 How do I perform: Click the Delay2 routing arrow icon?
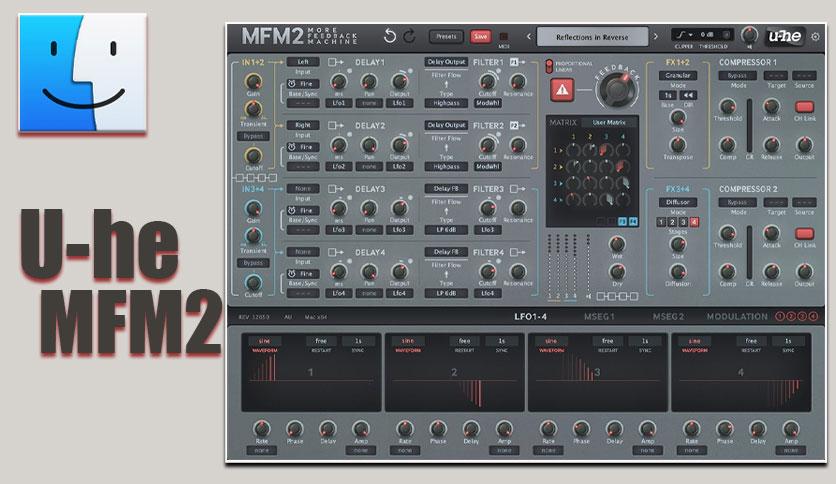click(335, 125)
